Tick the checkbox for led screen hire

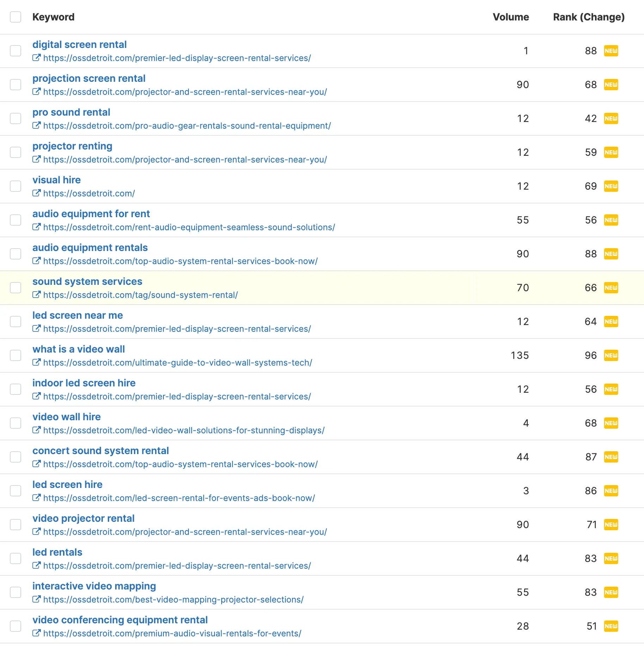point(16,491)
